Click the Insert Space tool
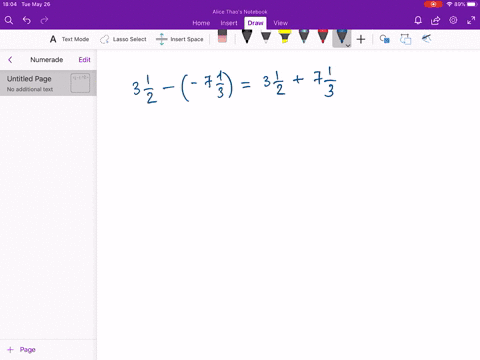 [180, 39]
